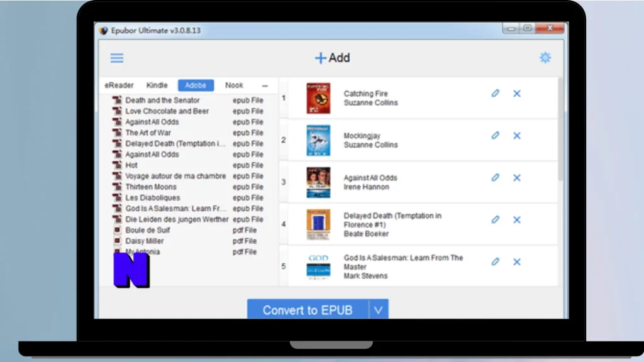Remove Catching Fire from the list
Image resolution: width=644 pixels, height=362 pixels.
pos(517,94)
